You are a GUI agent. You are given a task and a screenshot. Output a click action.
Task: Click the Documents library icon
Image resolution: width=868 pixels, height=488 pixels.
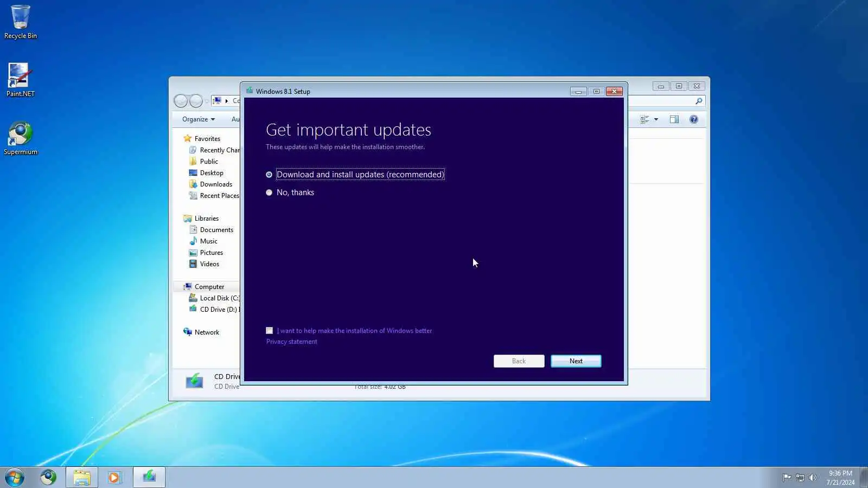[x=193, y=230]
